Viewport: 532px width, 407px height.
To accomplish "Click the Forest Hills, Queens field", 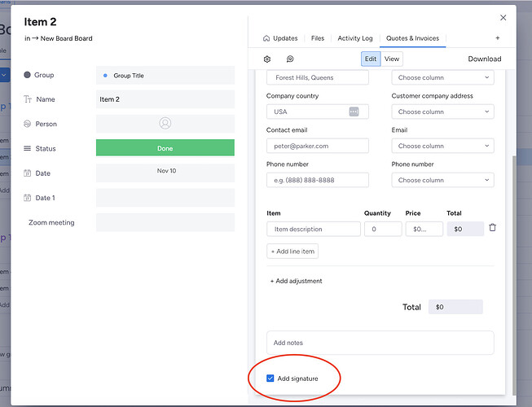I will 318,77.
